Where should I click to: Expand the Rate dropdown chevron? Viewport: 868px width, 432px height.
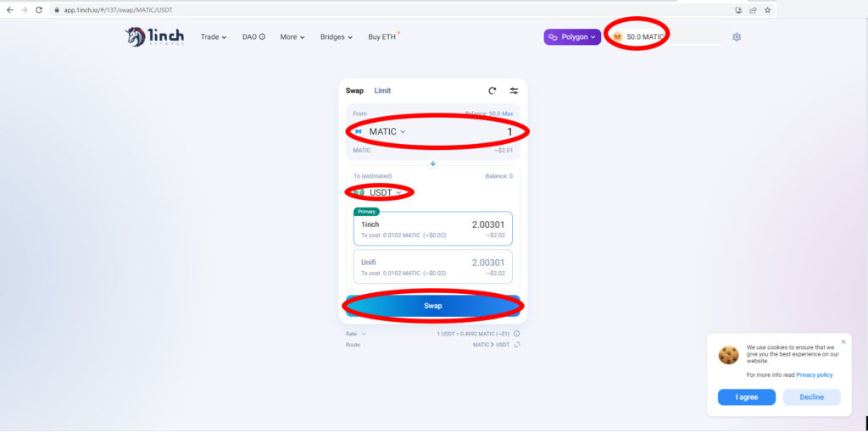click(364, 334)
